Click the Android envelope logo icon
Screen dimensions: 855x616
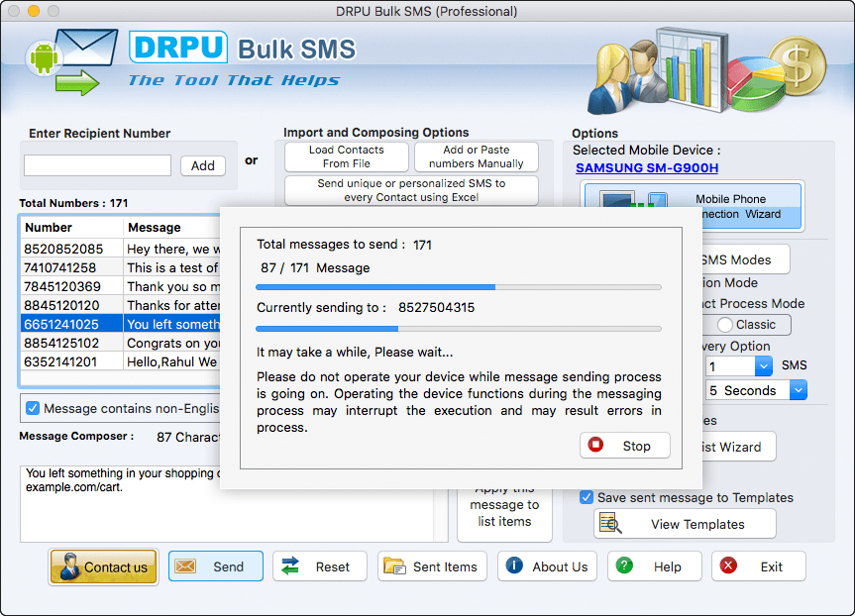coord(71,61)
